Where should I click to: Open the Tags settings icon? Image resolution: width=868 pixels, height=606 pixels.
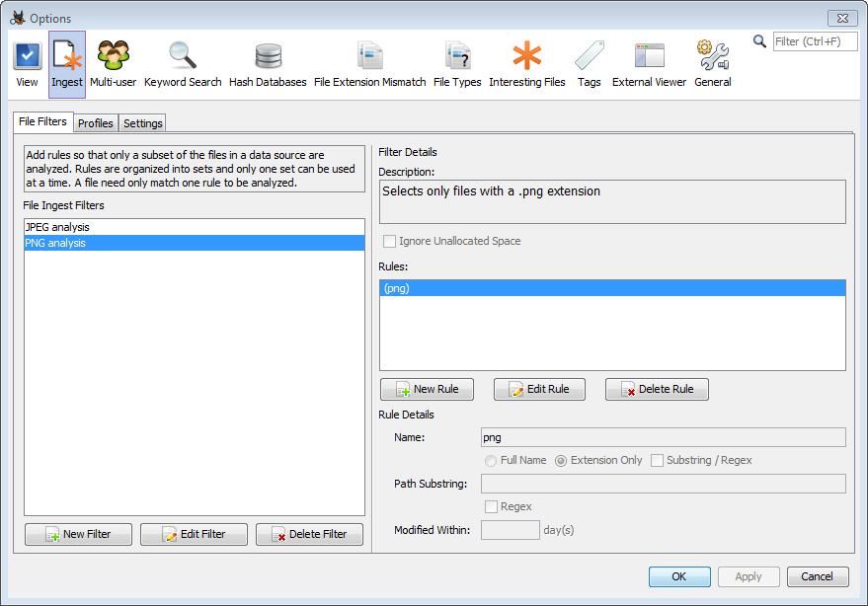[590, 64]
